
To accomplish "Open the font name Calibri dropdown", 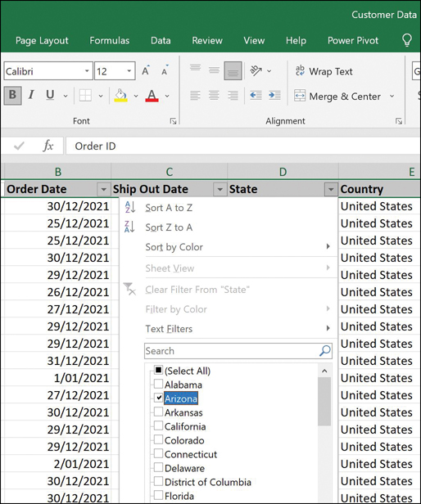I will (87, 71).
